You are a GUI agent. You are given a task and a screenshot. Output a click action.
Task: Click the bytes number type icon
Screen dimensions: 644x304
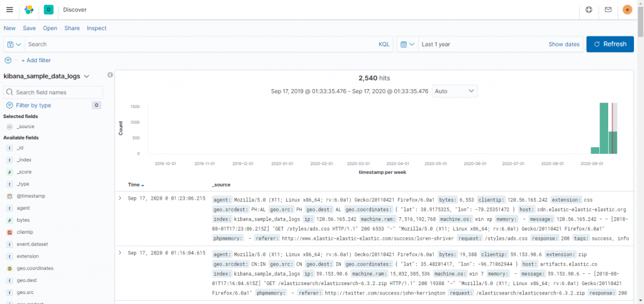click(9, 220)
